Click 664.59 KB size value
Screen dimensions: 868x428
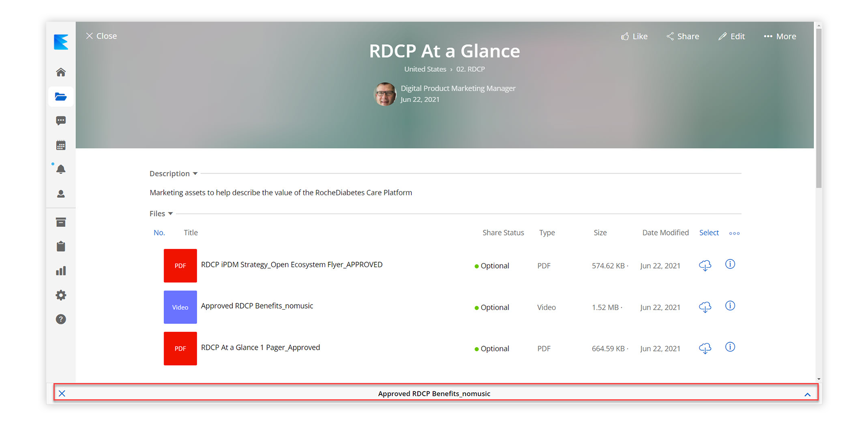(x=608, y=348)
